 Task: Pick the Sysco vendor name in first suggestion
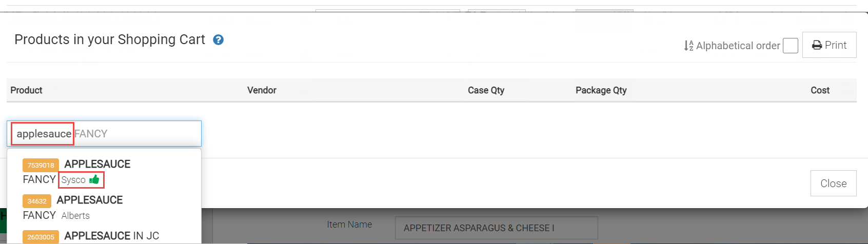click(x=73, y=180)
